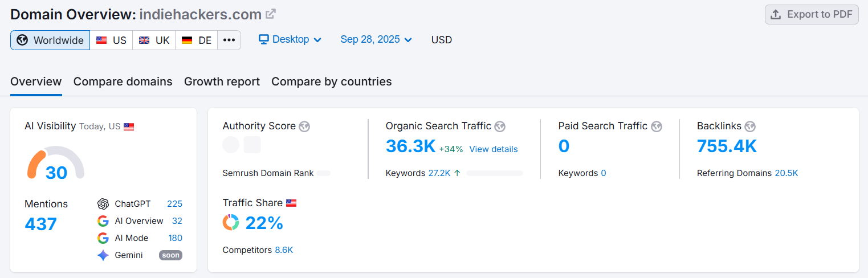Click the +34% traffic change label
868x278 pixels.
tap(451, 149)
